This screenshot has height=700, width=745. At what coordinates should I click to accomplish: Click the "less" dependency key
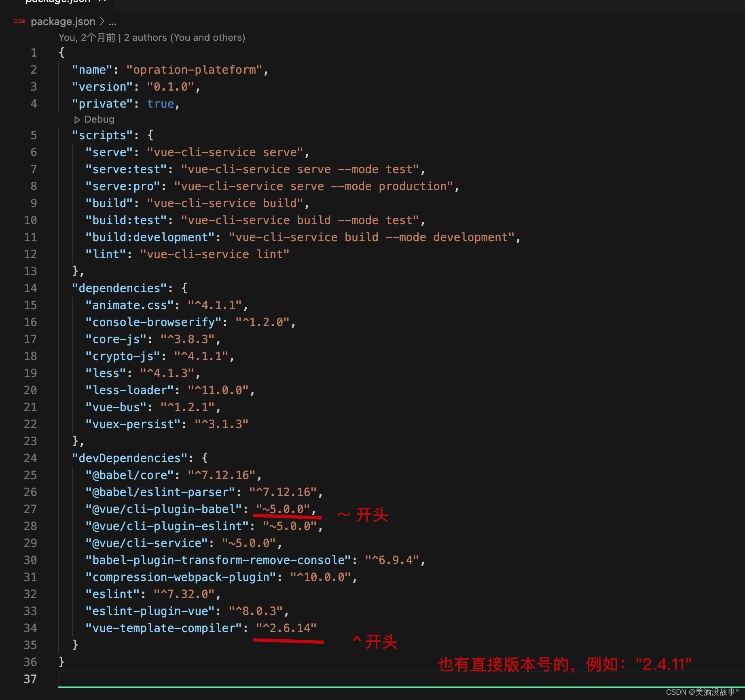pos(106,373)
